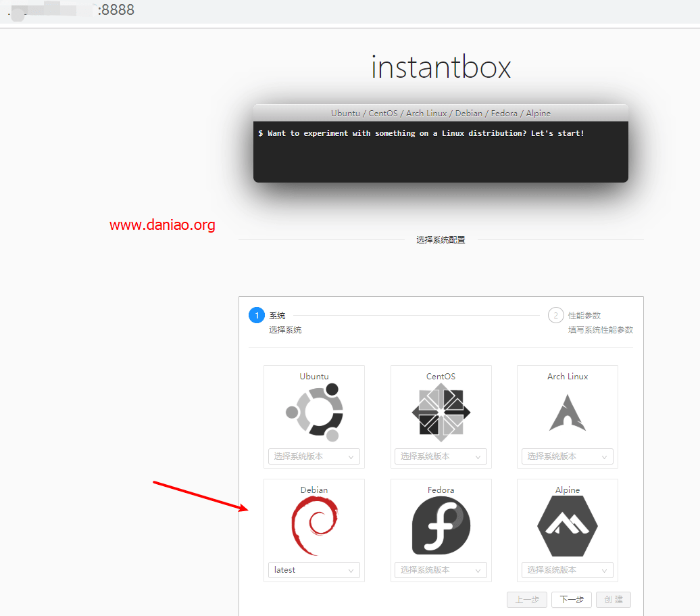
Task: Click step 2 性能参数 circle
Action: 556,315
